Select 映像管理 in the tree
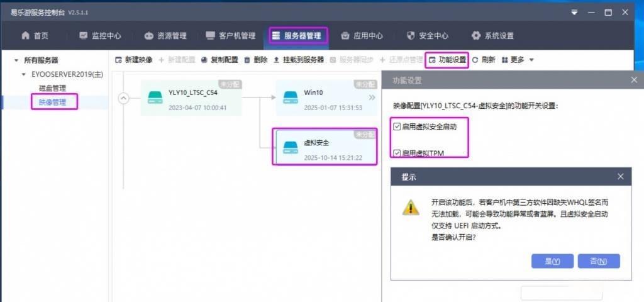The image size is (644, 302). 53,102
